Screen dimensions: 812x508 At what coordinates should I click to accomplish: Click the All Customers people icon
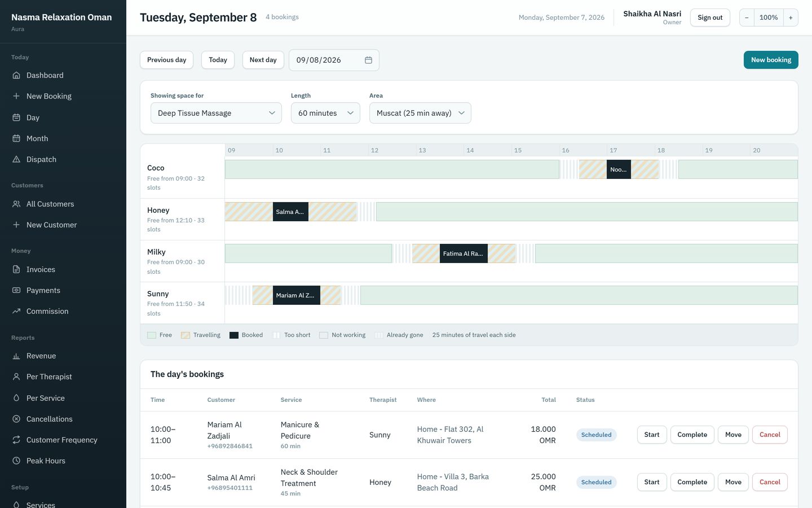(x=16, y=204)
